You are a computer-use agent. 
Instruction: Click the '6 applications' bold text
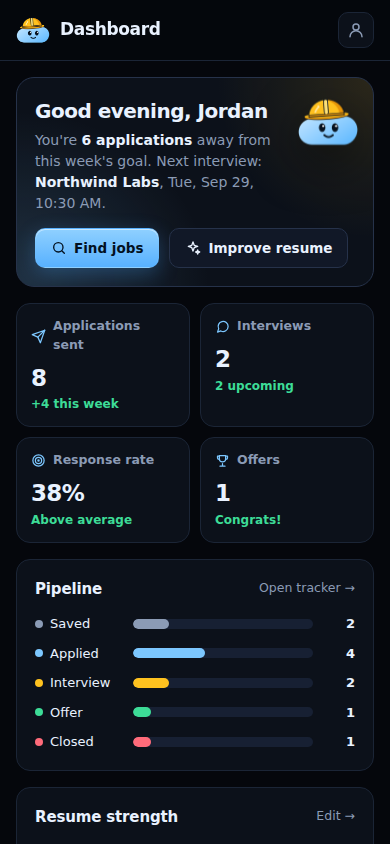(137, 140)
